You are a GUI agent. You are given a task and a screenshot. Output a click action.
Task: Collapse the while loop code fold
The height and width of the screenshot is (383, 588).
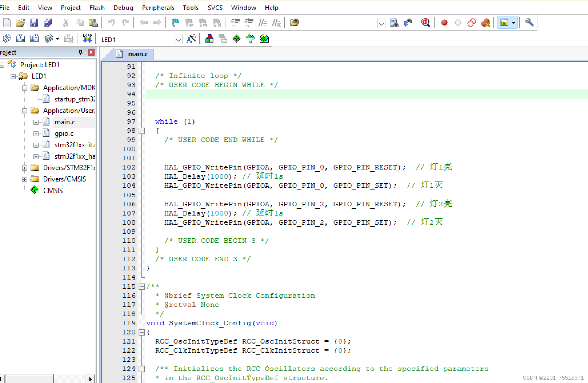point(142,131)
